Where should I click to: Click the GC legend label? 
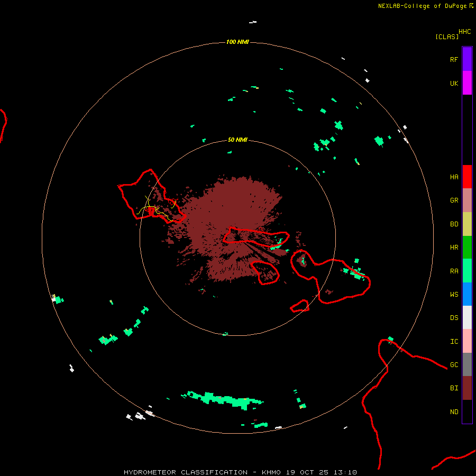(454, 364)
